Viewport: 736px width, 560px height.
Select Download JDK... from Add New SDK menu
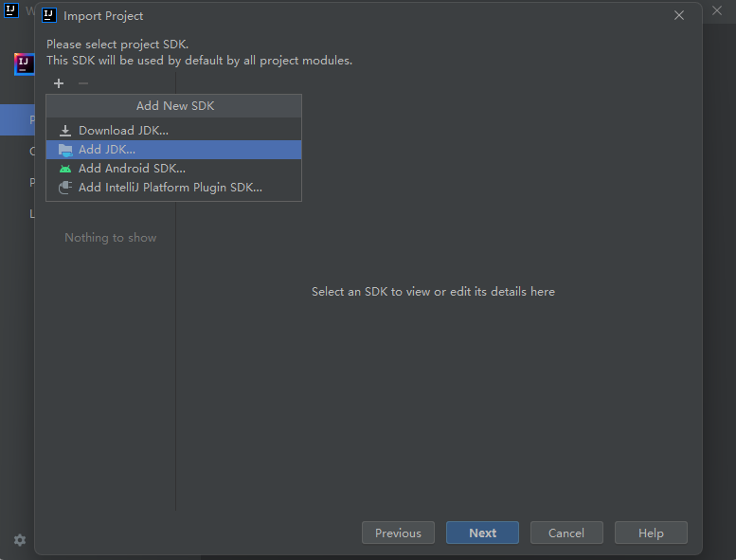(173, 131)
